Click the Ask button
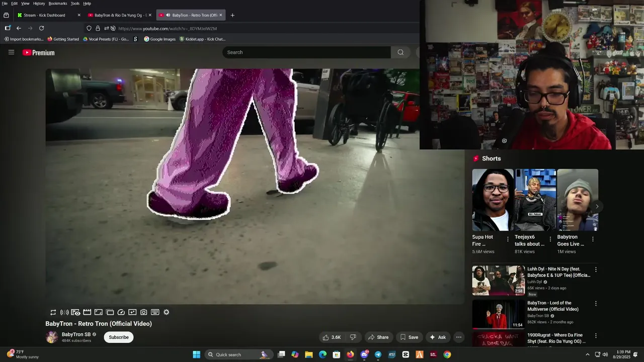Image resolution: width=644 pixels, height=362 pixels. tap(438, 337)
